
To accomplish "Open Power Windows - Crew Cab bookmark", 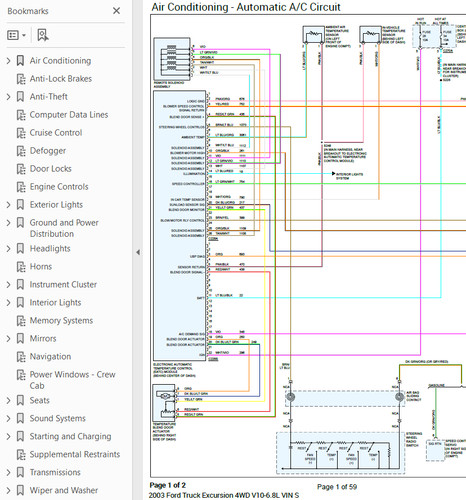I will [72, 380].
